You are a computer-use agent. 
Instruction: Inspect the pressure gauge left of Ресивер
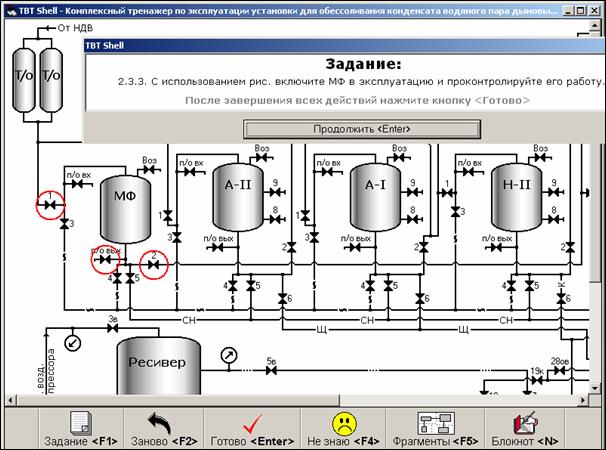point(72,343)
